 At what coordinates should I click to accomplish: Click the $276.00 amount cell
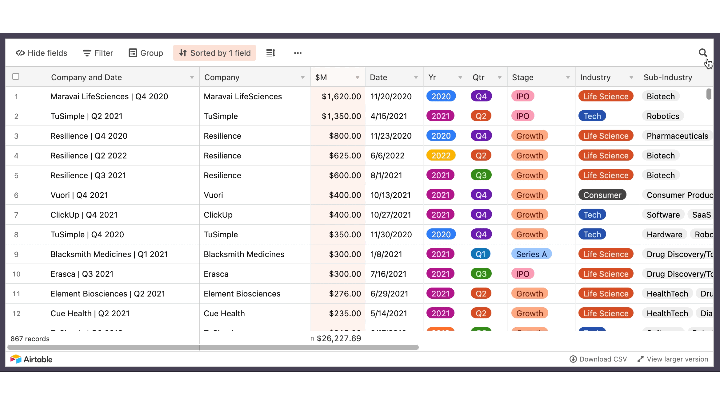tap(345, 294)
